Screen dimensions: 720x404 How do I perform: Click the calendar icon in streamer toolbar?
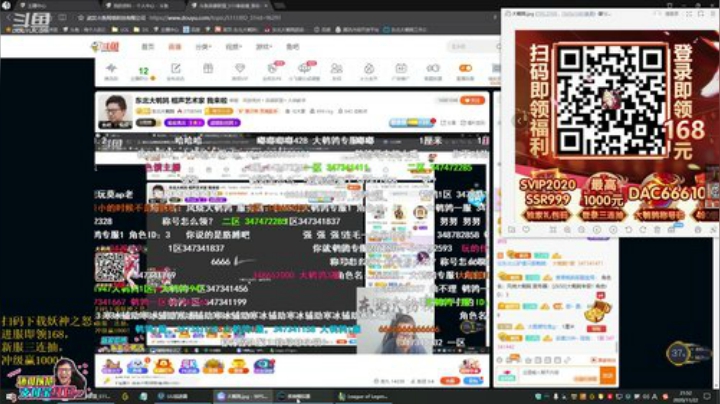point(401,68)
